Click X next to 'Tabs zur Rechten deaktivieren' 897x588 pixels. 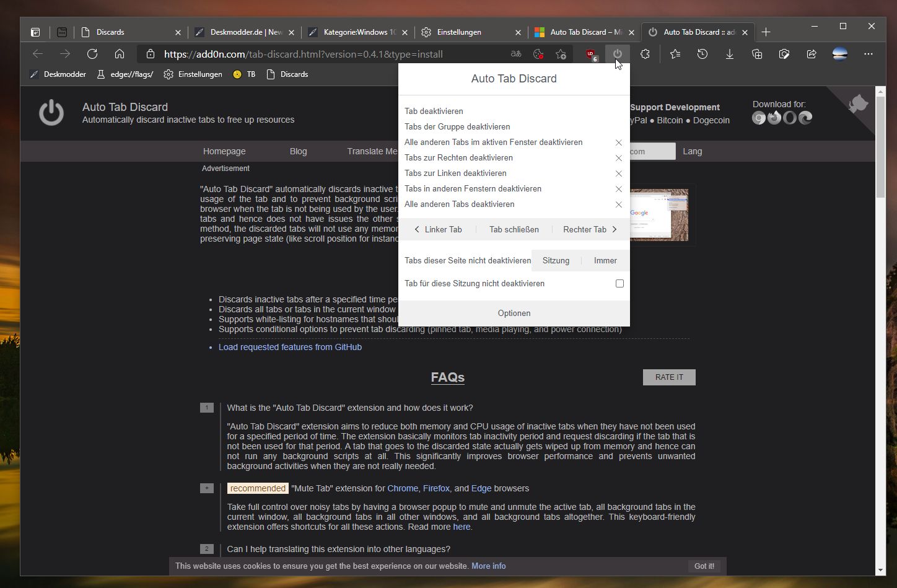618,158
